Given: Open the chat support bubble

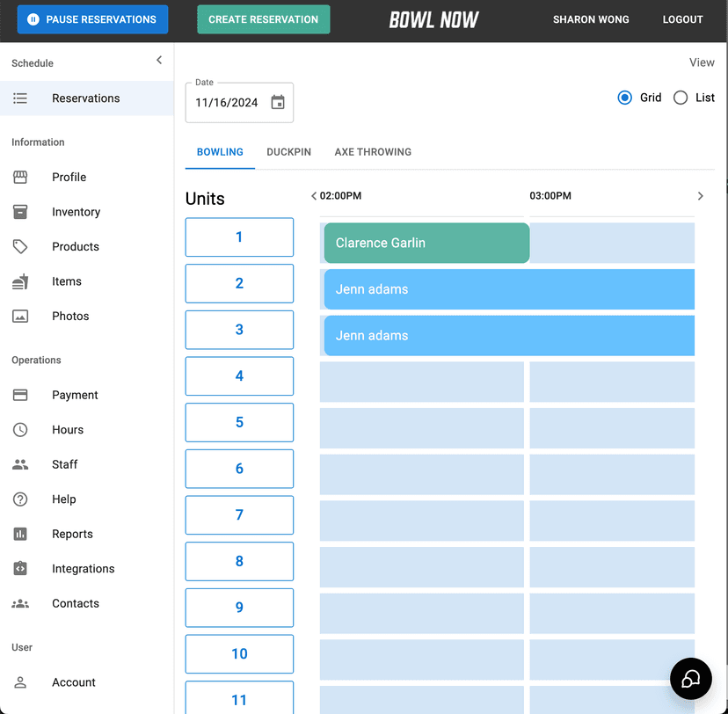Looking at the screenshot, I should [x=690, y=679].
